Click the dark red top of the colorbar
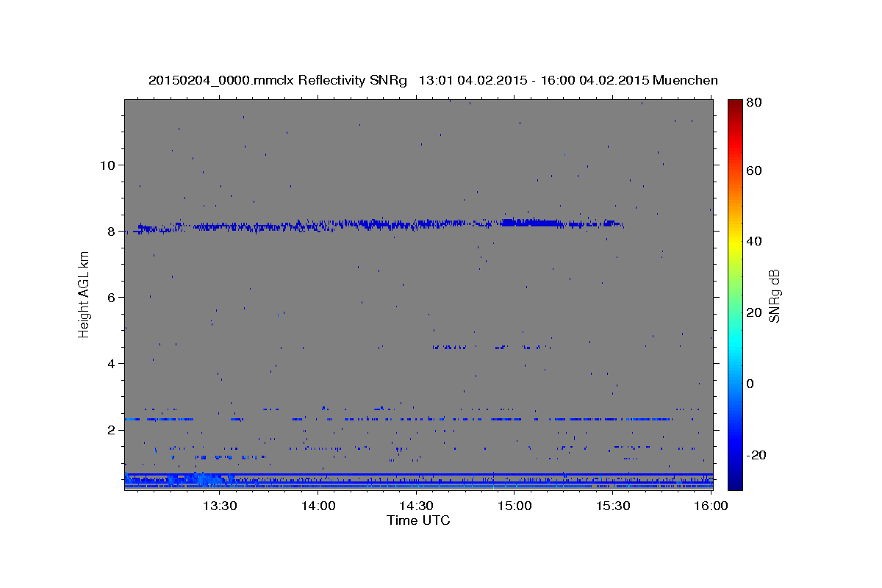The width and height of the screenshot is (882, 588). [x=735, y=104]
